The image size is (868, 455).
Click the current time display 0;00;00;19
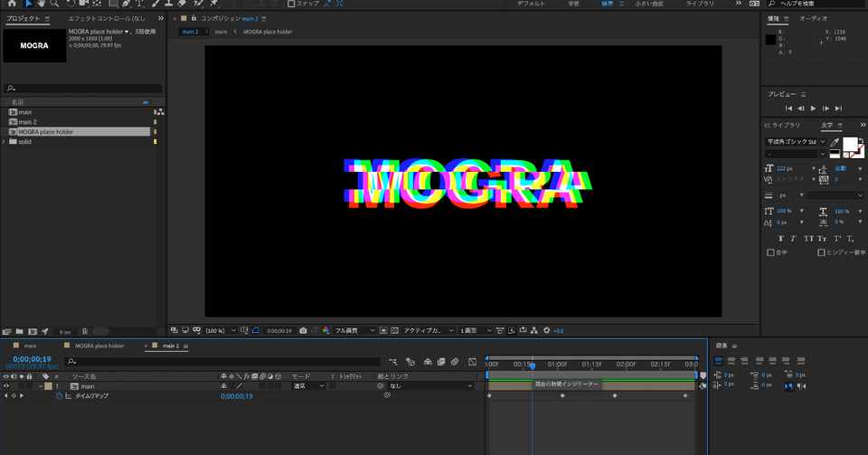point(33,359)
